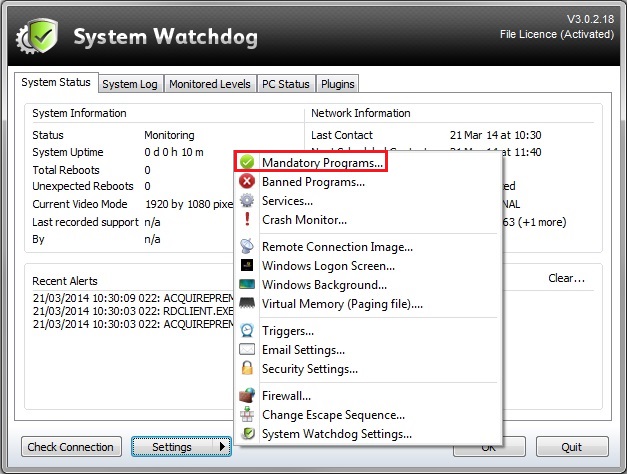
Task: Click the brick wall Firewall icon
Action: pyautogui.click(x=247, y=395)
